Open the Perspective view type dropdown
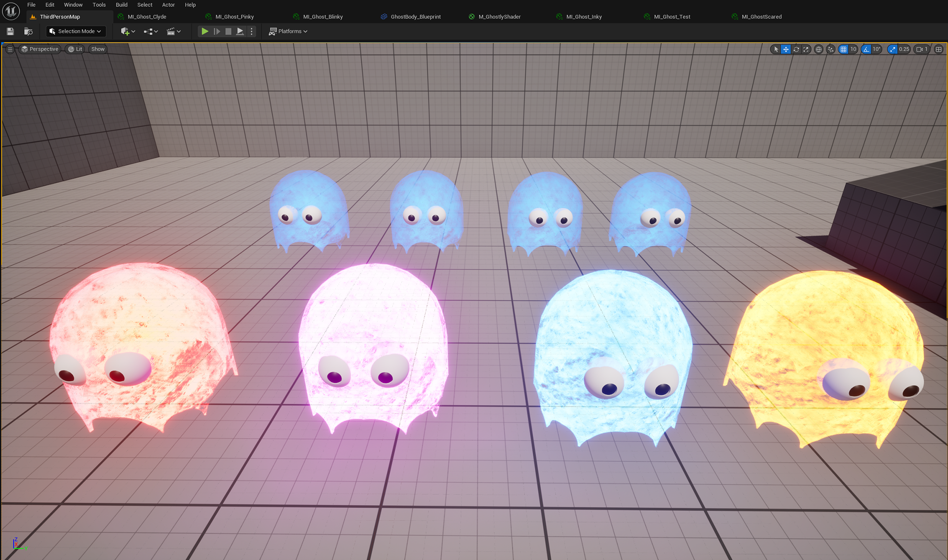 pyautogui.click(x=39, y=49)
